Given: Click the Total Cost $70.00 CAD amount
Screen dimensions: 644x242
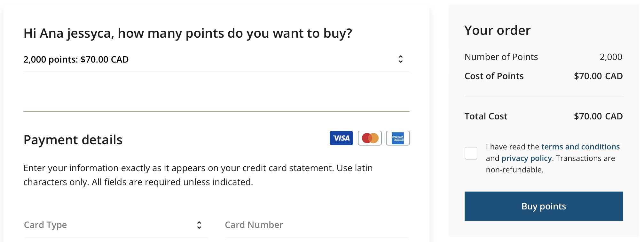Looking at the screenshot, I should [x=598, y=116].
